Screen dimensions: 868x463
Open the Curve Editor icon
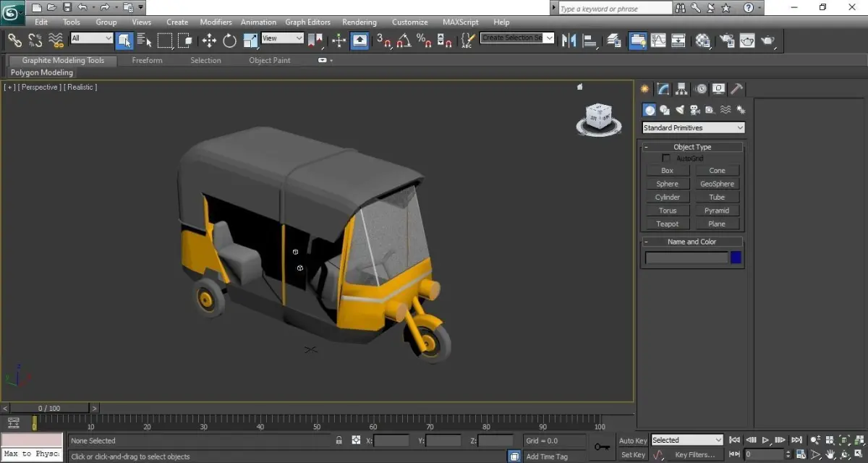[658, 41]
